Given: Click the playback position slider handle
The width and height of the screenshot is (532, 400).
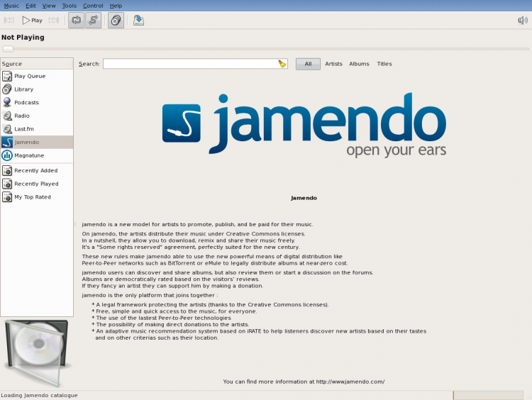Looking at the screenshot, I should pos(8,49).
